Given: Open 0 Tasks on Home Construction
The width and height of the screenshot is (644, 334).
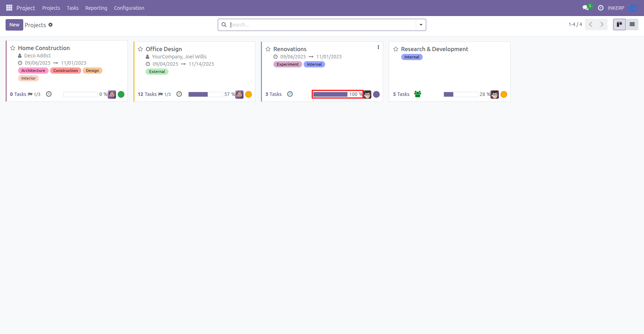Looking at the screenshot, I should [18, 94].
